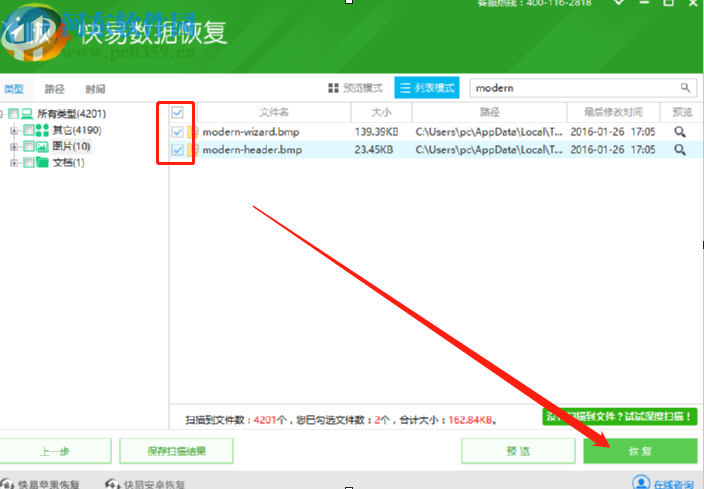Click the modified date of modern-header.bmp

[613, 150]
